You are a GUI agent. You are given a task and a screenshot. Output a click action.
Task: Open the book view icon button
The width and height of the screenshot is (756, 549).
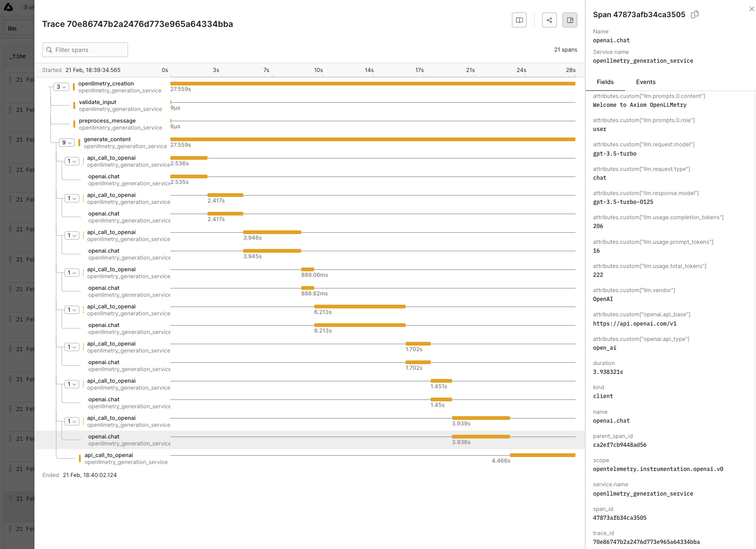pos(519,20)
